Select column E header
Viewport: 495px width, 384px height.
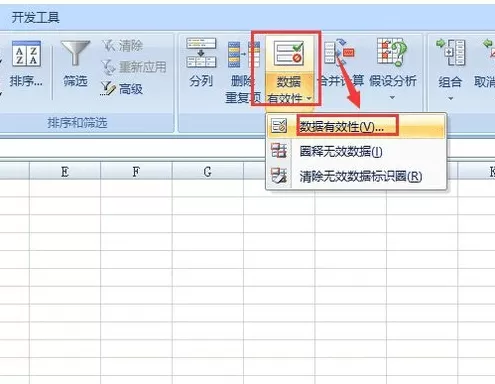(x=65, y=172)
